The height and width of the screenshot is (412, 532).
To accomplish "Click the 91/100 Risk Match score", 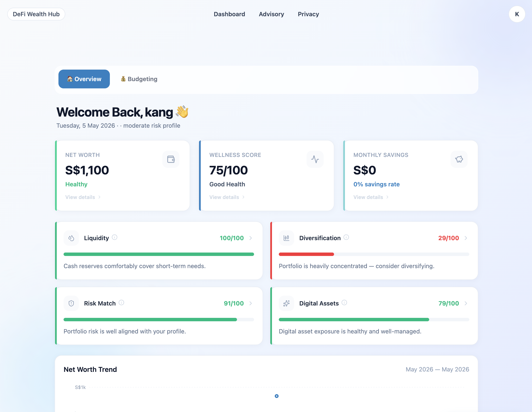I will [234, 303].
